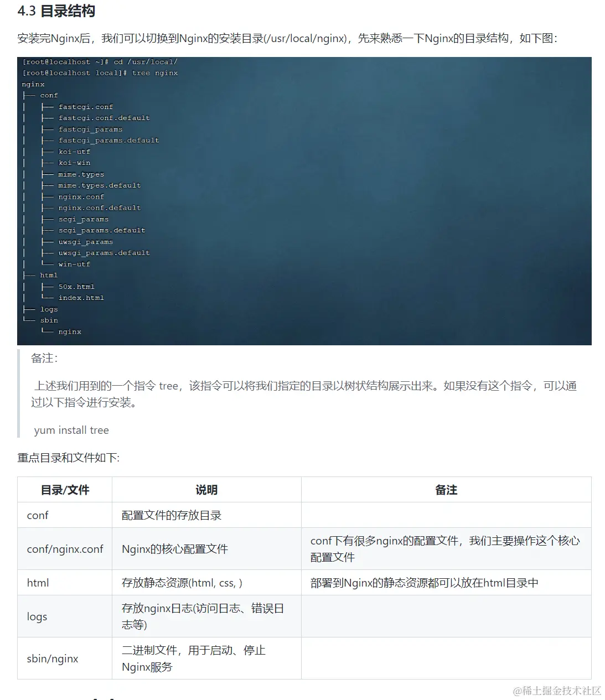Screen dimensions: 605x700
Task: Click fastcgi.conf in the tree output
Action: (x=86, y=106)
